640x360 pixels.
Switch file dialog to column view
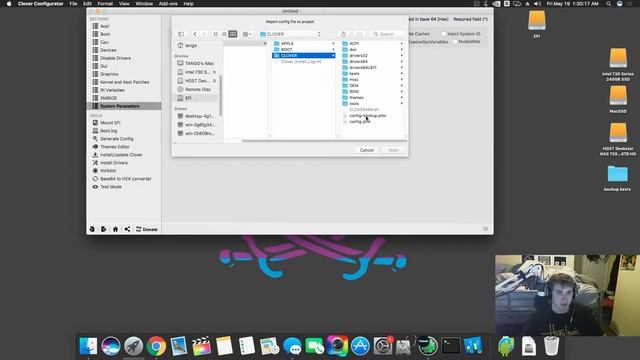point(233,34)
